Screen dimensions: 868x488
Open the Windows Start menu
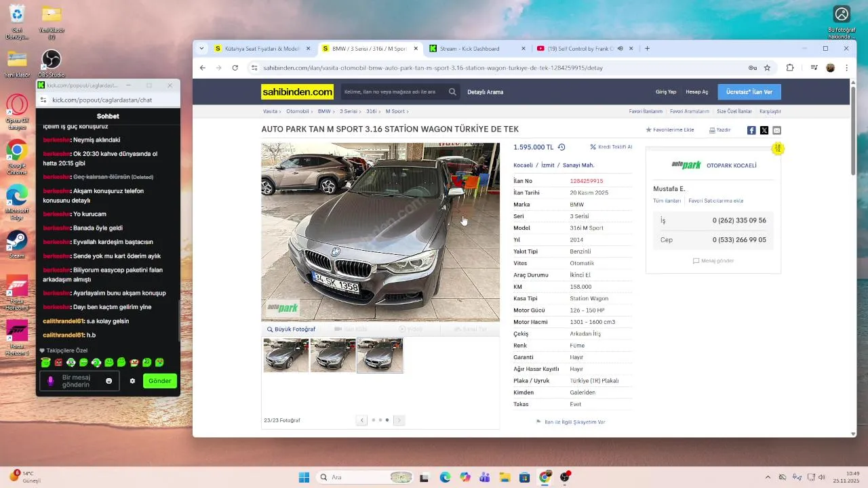point(304,477)
